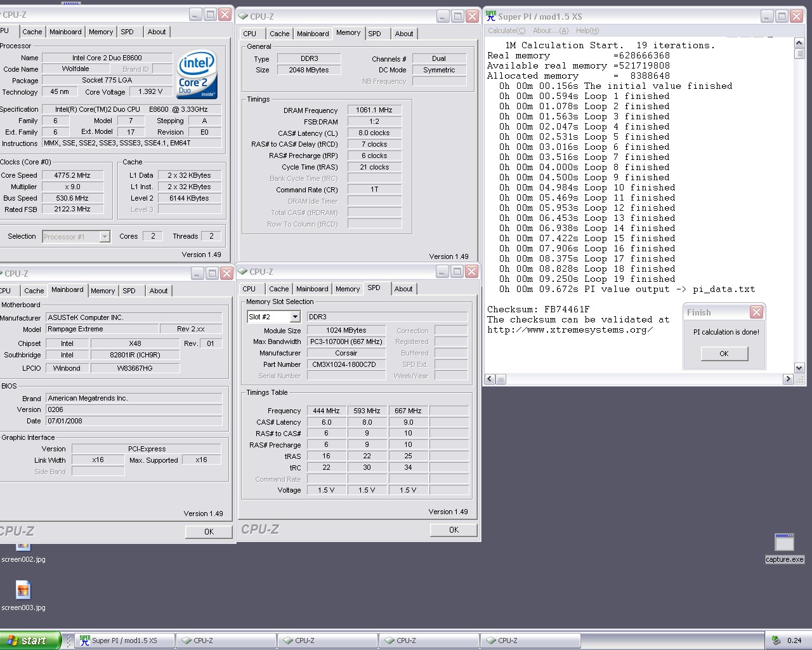Select the screen002.jpg desktop file icon
This screenshot has height=650, width=812.
click(23, 546)
